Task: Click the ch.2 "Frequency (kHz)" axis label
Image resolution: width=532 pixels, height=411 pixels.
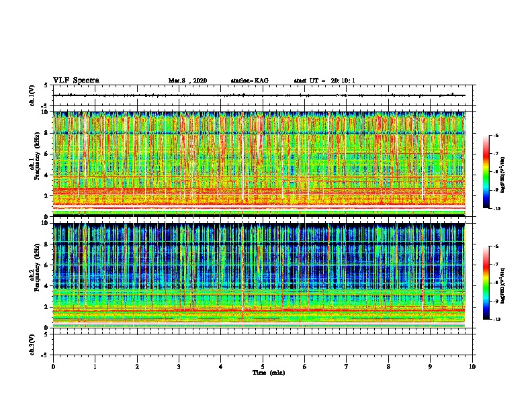Action: point(37,267)
